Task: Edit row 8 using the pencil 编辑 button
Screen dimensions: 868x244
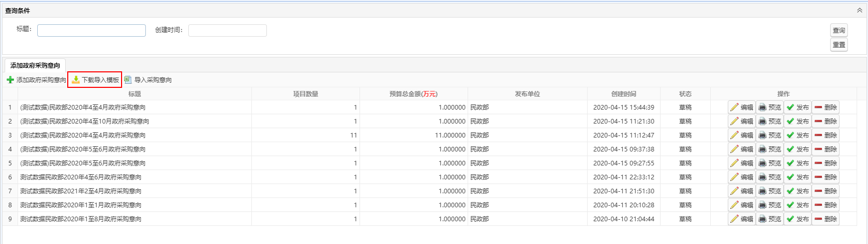Action: click(741, 205)
